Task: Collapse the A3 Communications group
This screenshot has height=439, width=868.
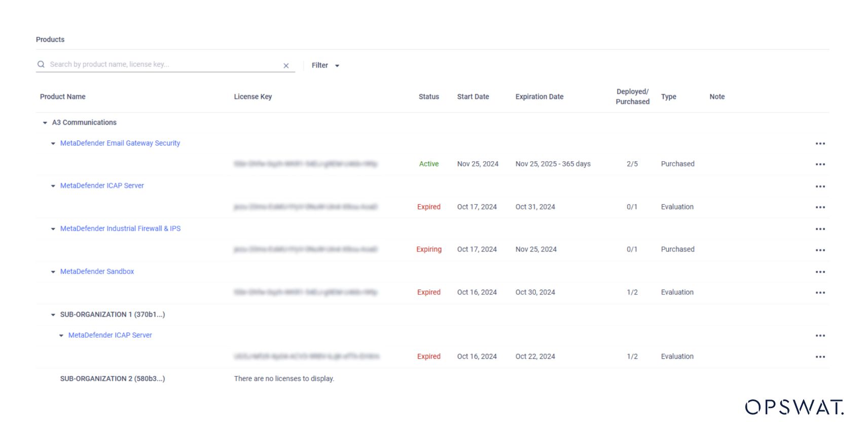Action: [x=45, y=123]
